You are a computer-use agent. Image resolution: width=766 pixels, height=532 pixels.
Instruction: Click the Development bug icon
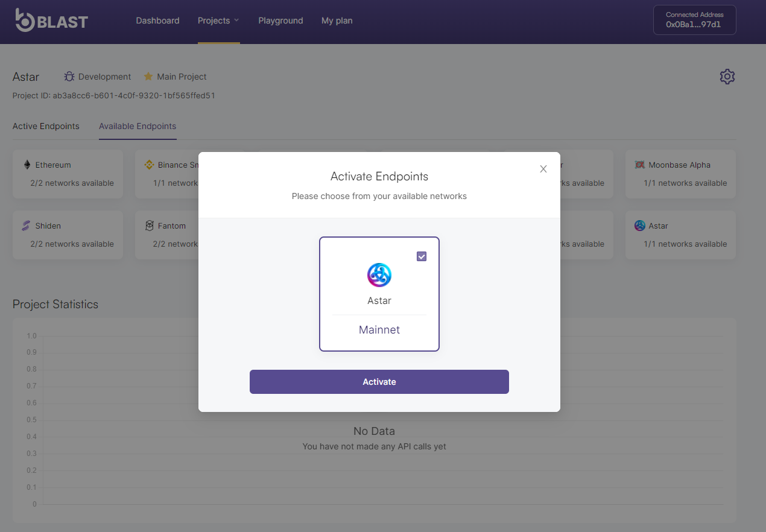pyautogui.click(x=69, y=77)
